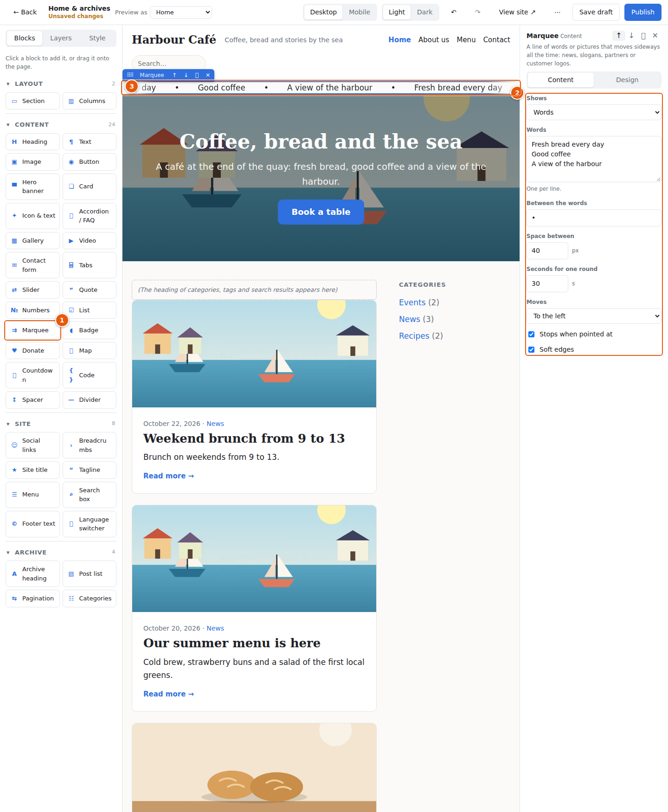Image resolution: width=668 pixels, height=812 pixels.
Task: Select Light preview mode
Action: [x=397, y=12]
